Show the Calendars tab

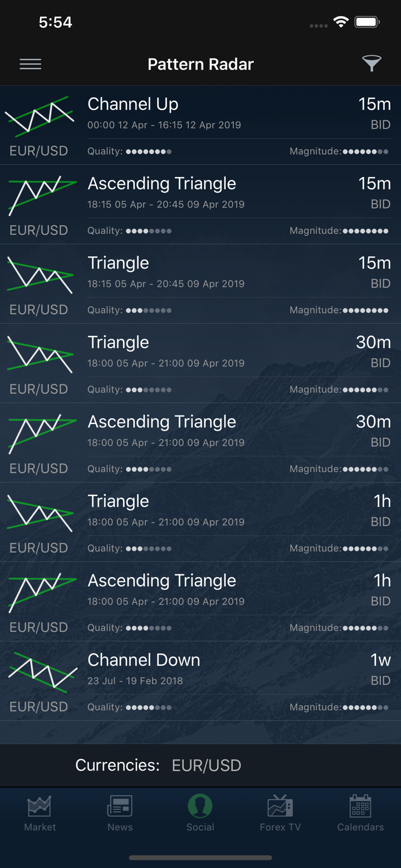point(360,814)
